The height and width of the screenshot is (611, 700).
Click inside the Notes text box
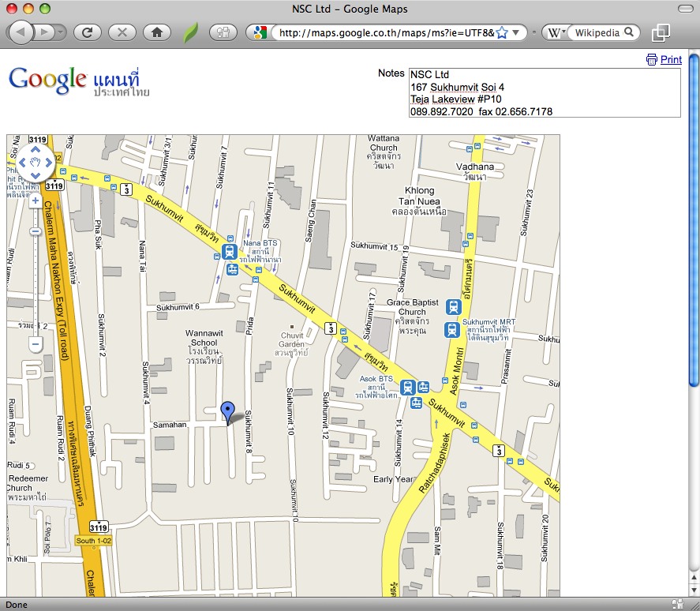coord(545,93)
